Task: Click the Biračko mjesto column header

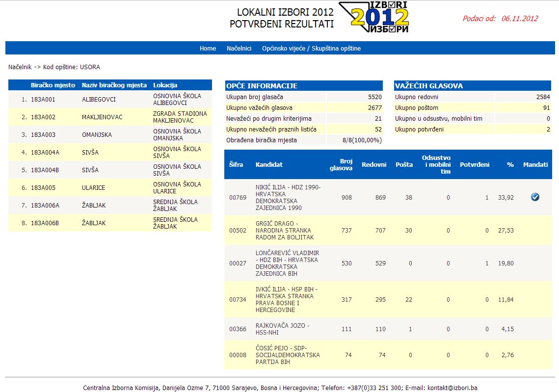Action: click(53, 85)
